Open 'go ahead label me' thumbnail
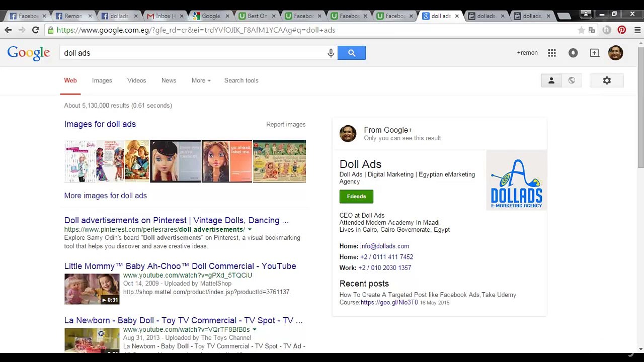644x362 pixels. pyautogui.click(x=227, y=161)
